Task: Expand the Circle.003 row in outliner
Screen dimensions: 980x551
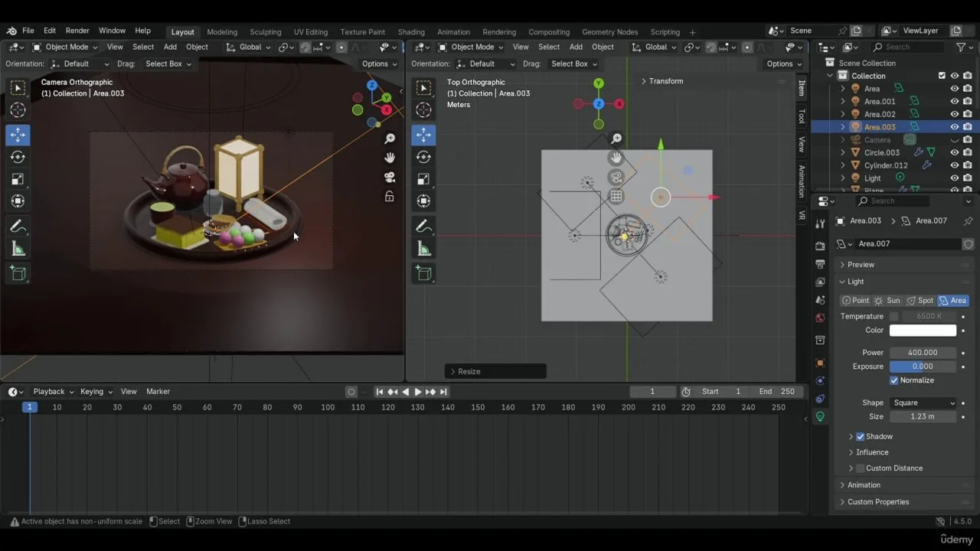Action: 843,152
